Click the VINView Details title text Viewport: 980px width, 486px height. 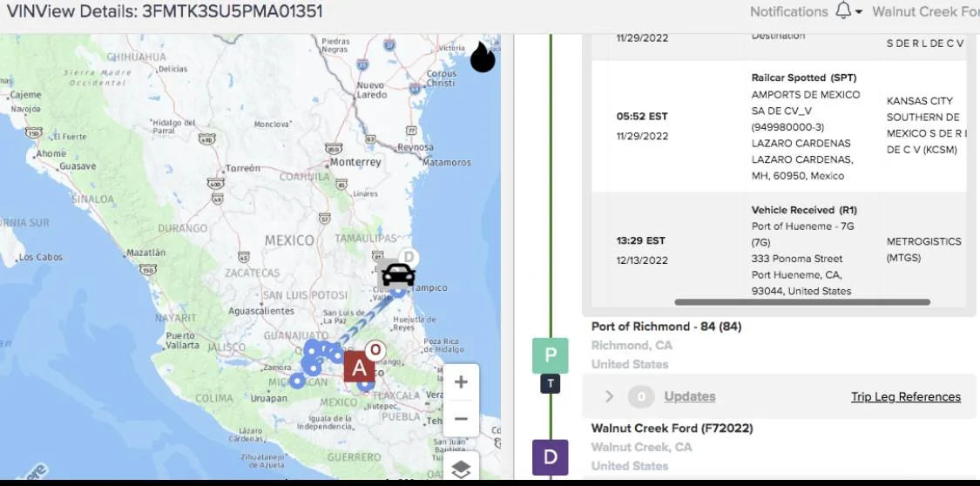coord(165,11)
